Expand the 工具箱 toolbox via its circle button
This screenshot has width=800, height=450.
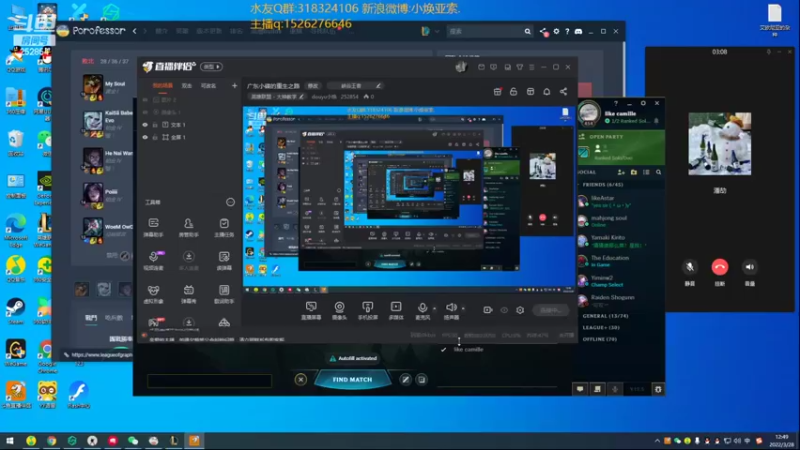point(230,203)
